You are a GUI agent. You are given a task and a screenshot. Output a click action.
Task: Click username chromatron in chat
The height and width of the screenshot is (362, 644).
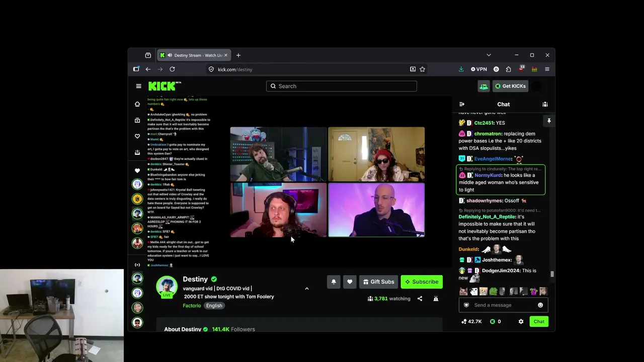(x=488, y=134)
